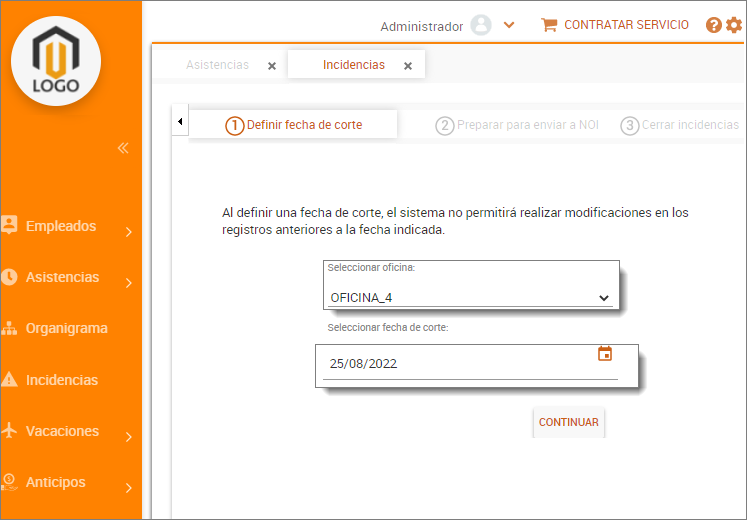This screenshot has height=520, width=747.
Task: Open the Administrador dropdown chevron
Action: pos(509,26)
